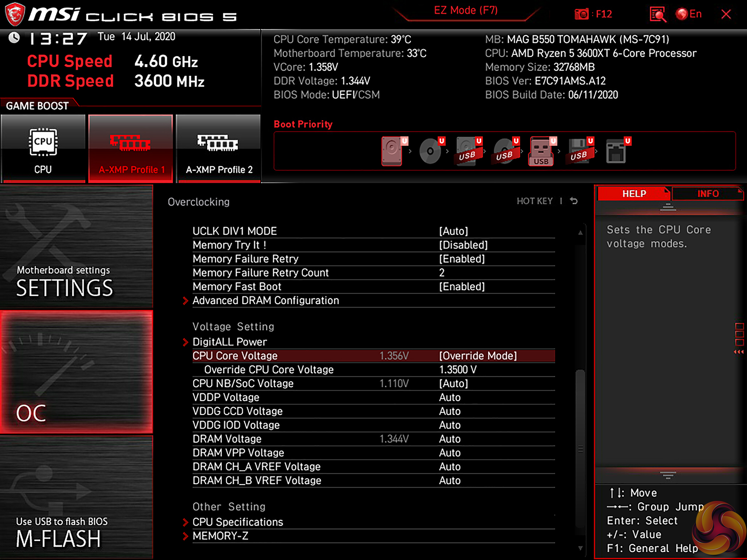Image resolution: width=747 pixels, height=560 pixels.
Task: Click the settings list scroll down arrow
Action: (580, 548)
